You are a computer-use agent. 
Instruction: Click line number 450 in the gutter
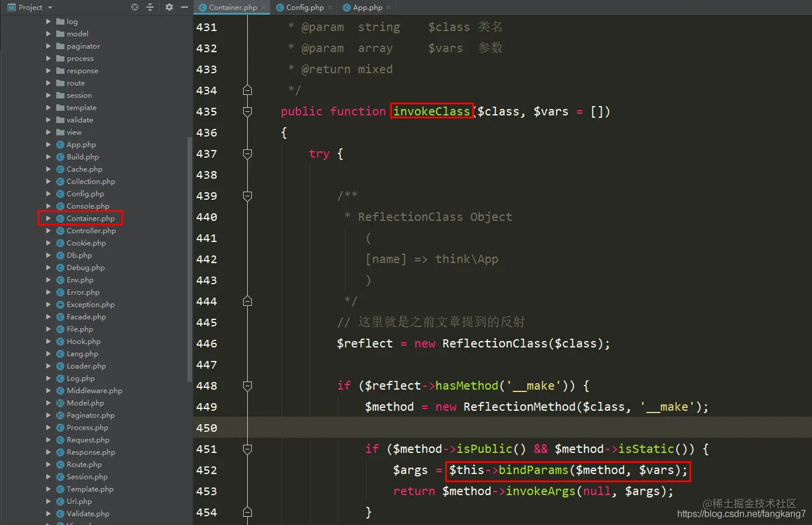tap(206, 428)
